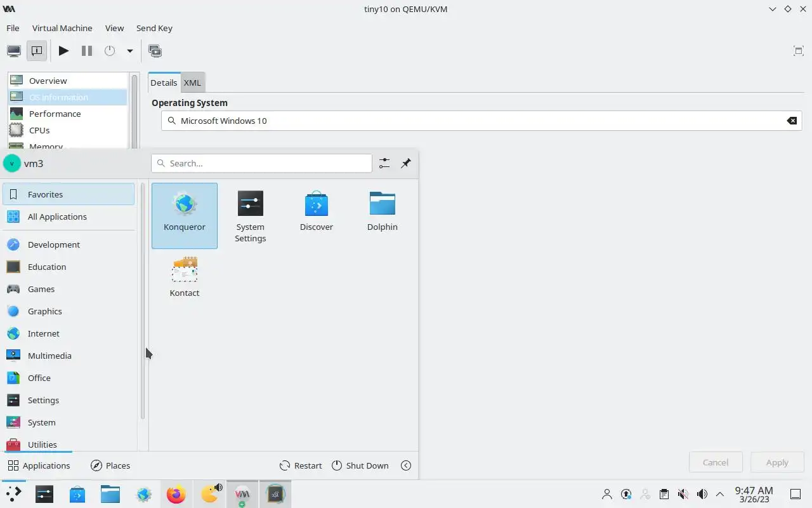The height and width of the screenshot is (508, 812).
Task: Click the vm3 user avatar
Action: pos(11,163)
